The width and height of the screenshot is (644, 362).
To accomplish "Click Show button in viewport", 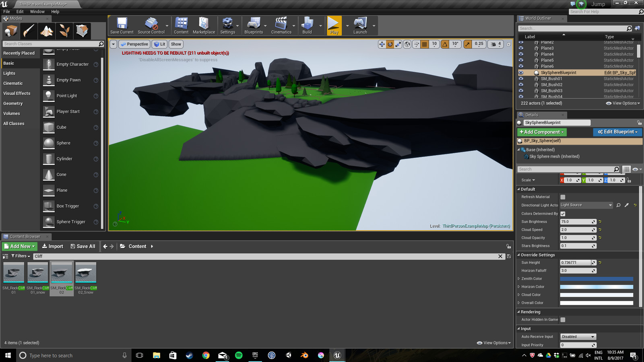I will pos(176,44).
